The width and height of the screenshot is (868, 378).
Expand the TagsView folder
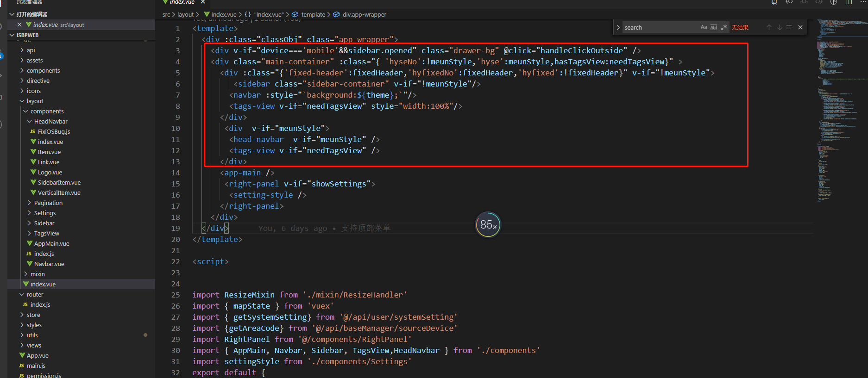coord(29,233)
